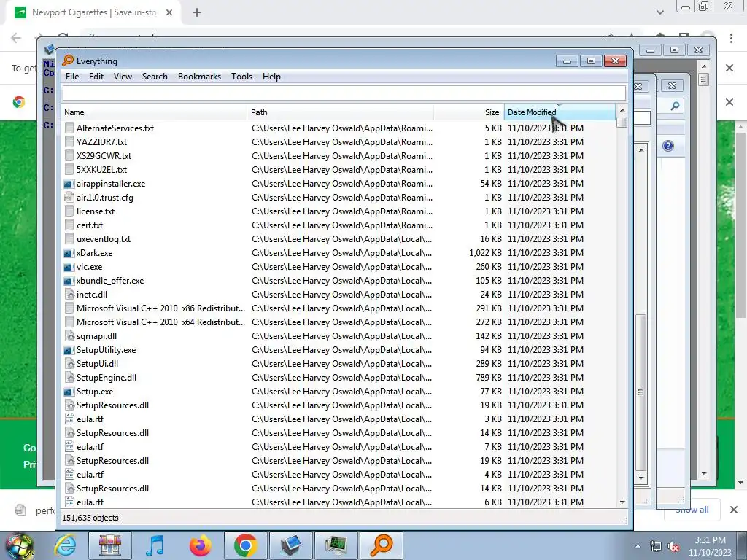Click Everything results scrollbar thumb
The height and width of the screenshot is (560, 747).
(x=622, y=122)
